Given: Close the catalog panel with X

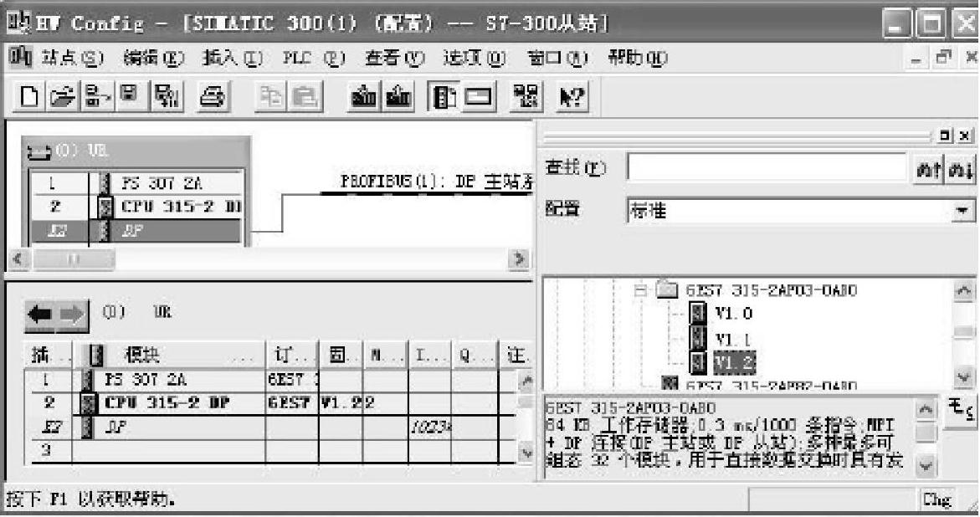Looking at the screenshot, I should (964, 135).
